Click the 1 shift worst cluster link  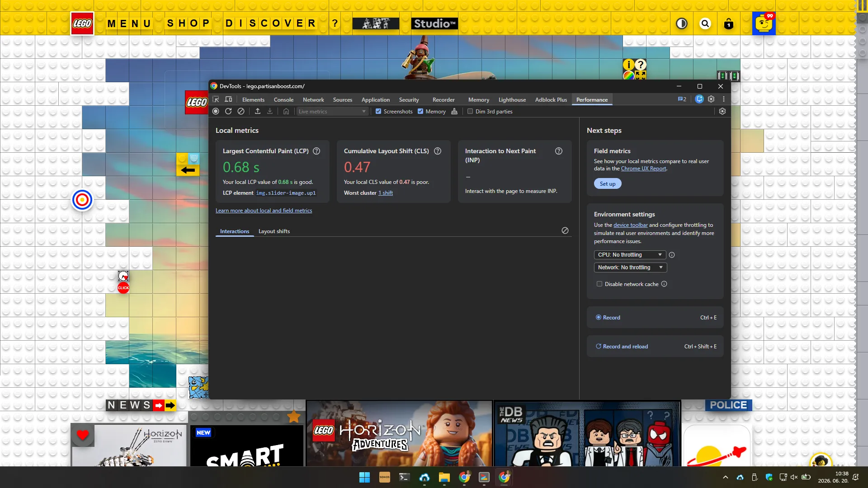(386, 193)
